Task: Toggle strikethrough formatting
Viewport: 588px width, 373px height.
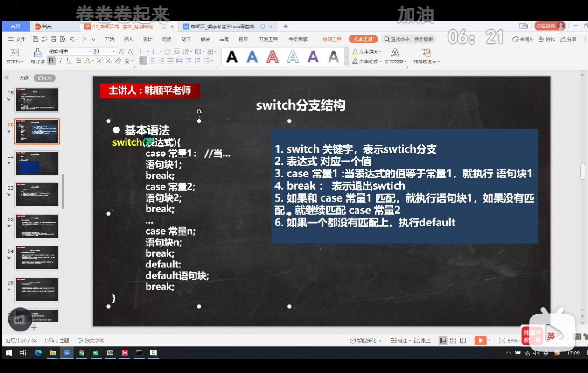Action: click(78, 61)
